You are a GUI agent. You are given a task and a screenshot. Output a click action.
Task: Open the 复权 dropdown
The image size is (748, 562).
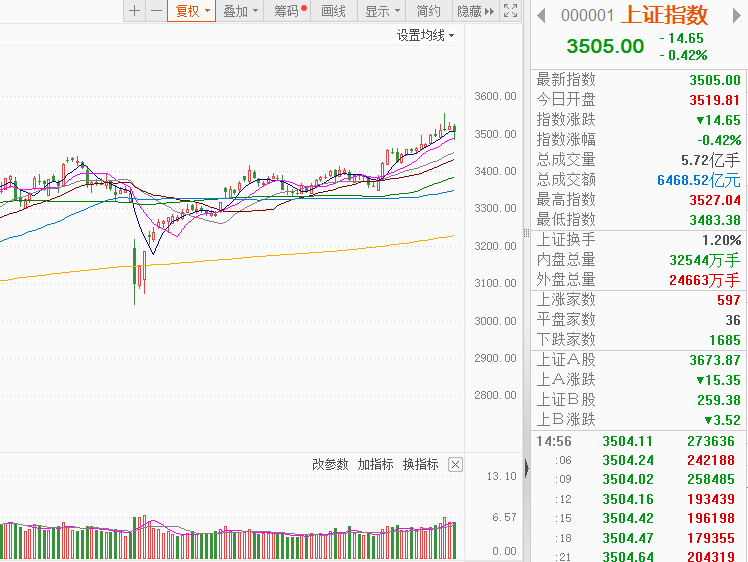point(192,11)
